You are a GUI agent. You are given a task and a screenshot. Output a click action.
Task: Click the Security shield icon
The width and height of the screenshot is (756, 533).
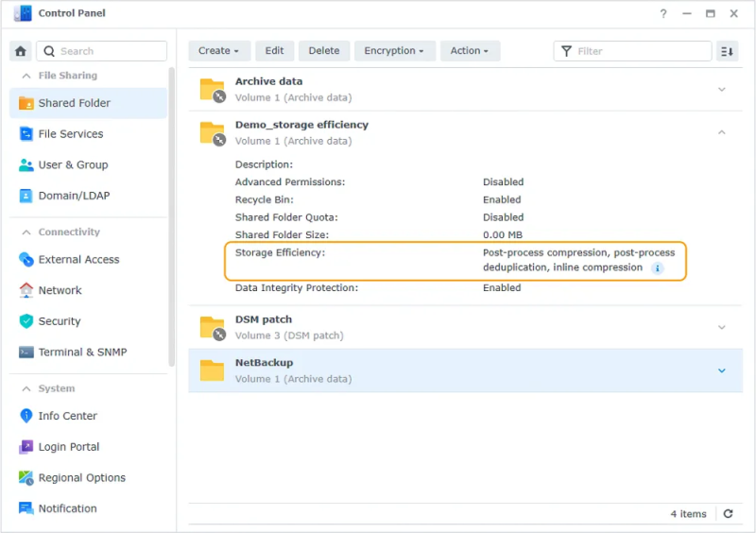click(26, 321)
